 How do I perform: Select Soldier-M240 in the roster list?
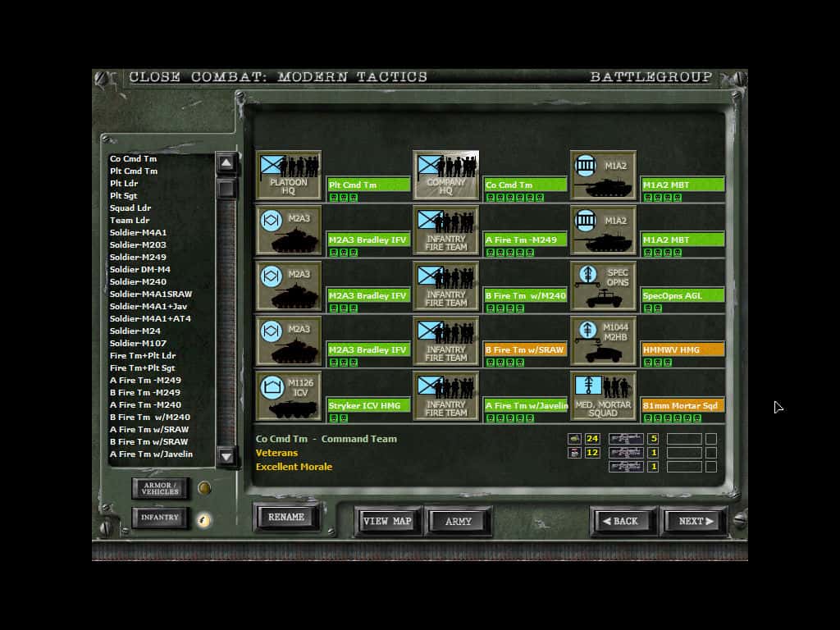(138, 282)
